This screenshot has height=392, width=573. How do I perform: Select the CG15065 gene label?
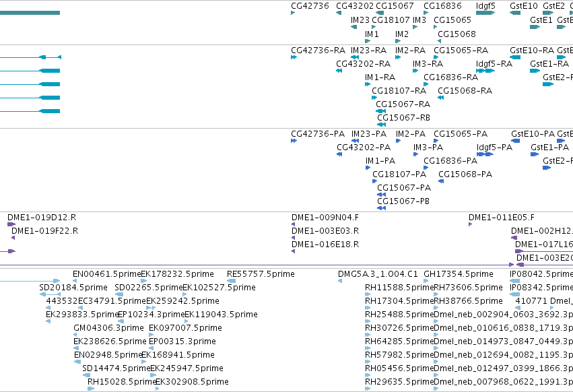(452, 20)
